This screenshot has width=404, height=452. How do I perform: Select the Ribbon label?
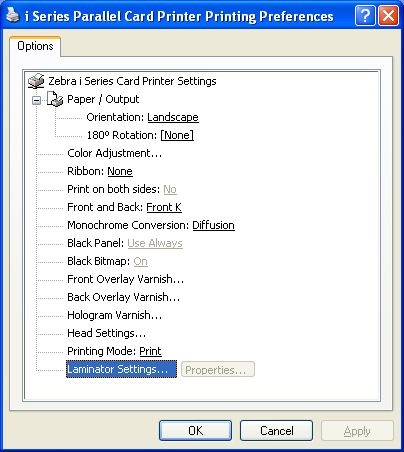[86, 171]
